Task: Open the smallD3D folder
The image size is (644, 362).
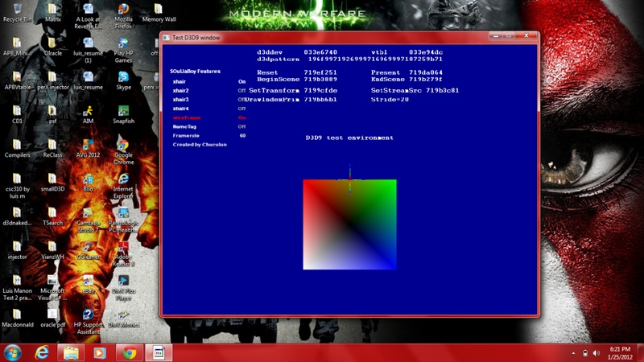Action: [52, 183]
